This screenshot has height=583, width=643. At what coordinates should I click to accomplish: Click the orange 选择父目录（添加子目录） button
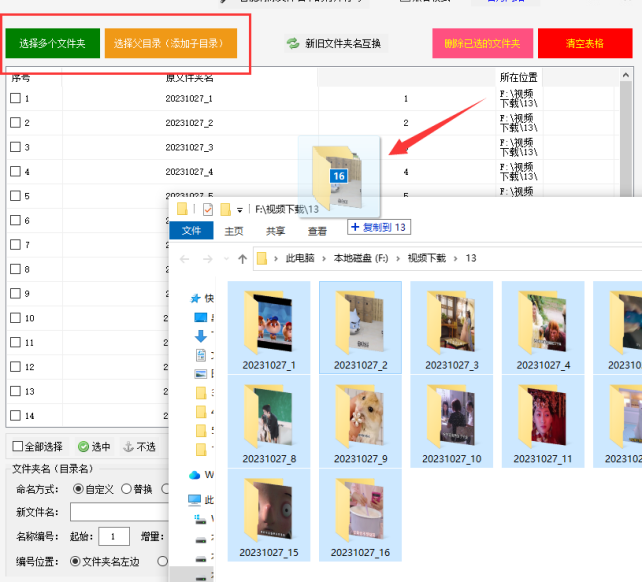pyautogui.click(x=171, y=43)
